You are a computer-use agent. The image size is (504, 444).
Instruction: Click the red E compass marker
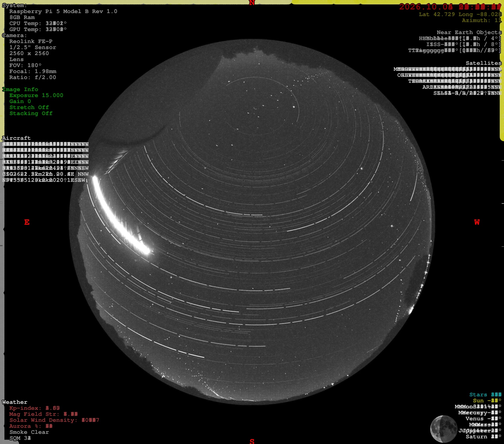tap(27, 222)
